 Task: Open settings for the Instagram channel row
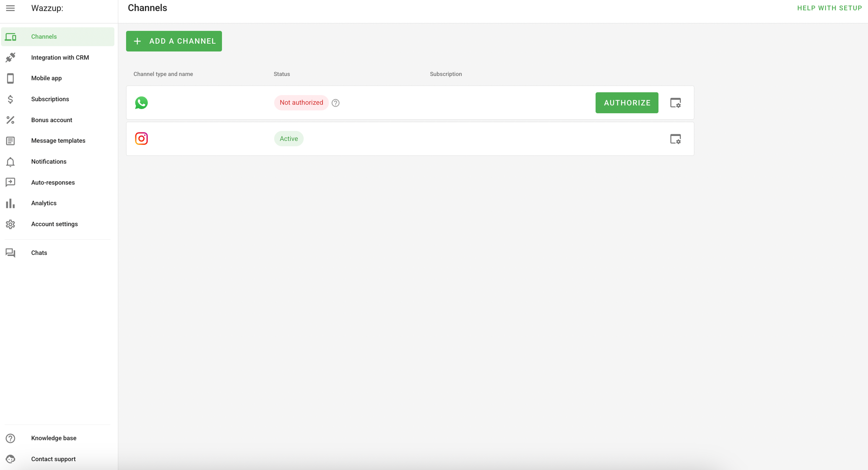click(x=675, y=138)
